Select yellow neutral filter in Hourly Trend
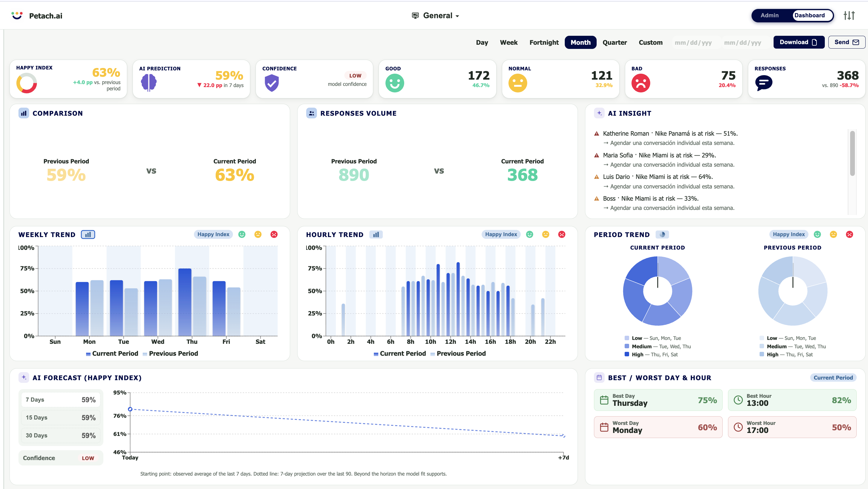The width and height of the screenshot is (868, 489). [x=545, y=234]
